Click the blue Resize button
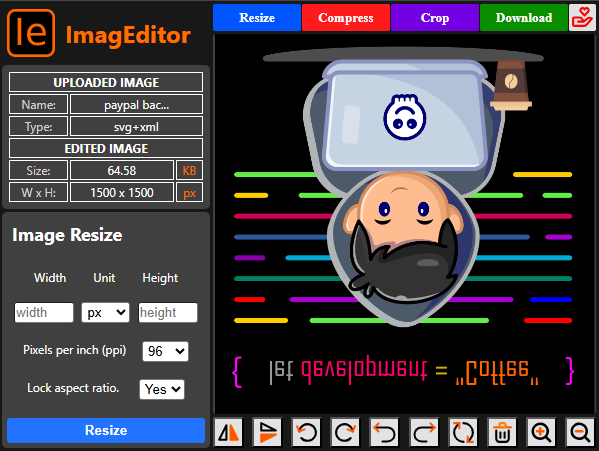 (106, 430)
